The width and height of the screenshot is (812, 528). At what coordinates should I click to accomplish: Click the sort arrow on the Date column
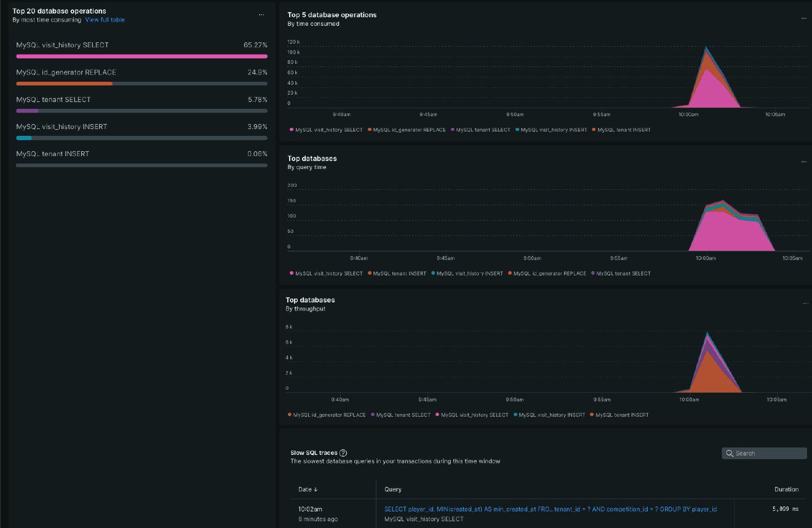click(x=316, y=489)
